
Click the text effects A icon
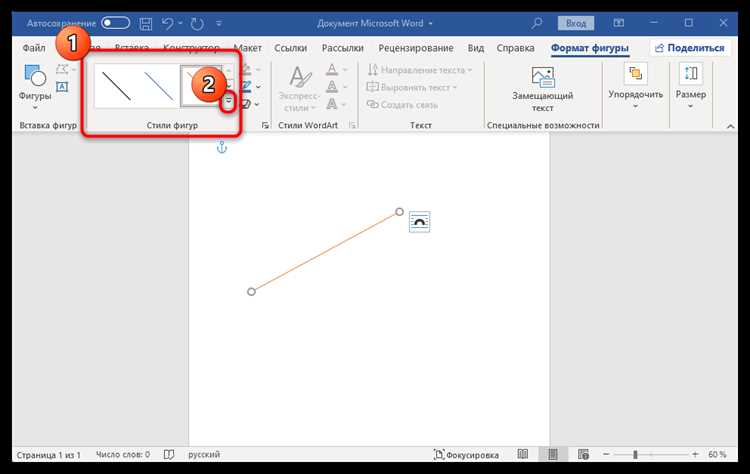pyautogui.click(x=332, y=104)
